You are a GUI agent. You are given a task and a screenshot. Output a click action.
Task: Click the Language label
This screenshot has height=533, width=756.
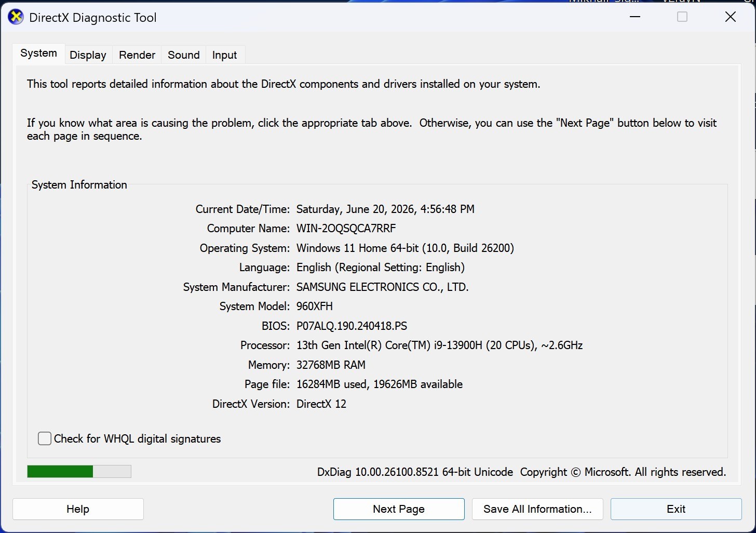pyautogui.click(x=264, y=268)
